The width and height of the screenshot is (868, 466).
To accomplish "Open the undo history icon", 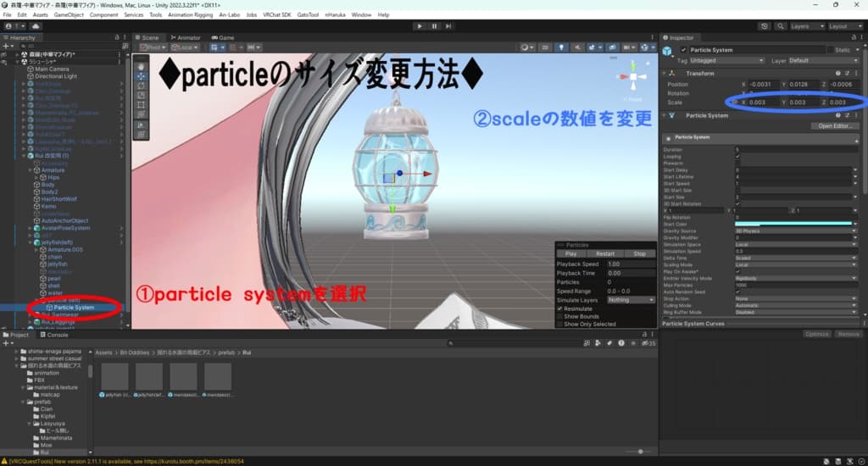I will coord(765,26).
